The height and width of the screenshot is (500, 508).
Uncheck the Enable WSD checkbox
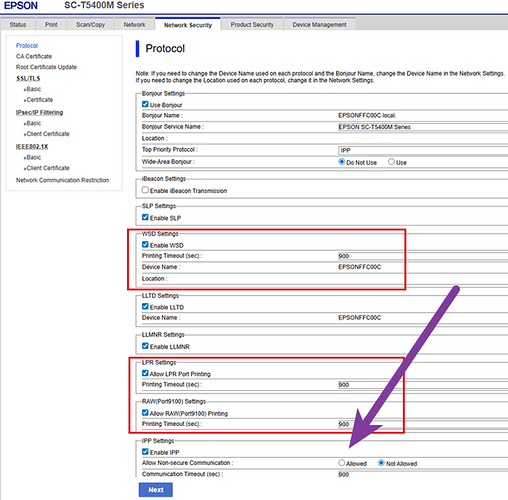pyautogui.click(x=145, y=245)
